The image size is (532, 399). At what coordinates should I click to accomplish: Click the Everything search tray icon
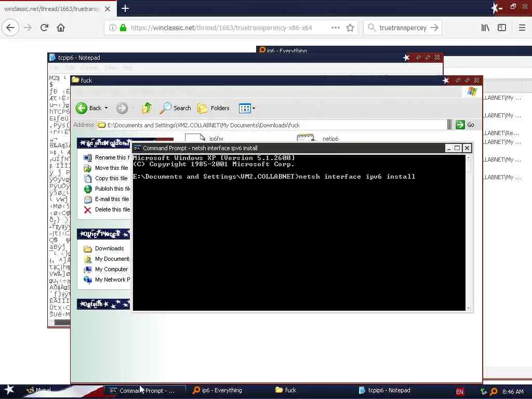click(494, 392)
